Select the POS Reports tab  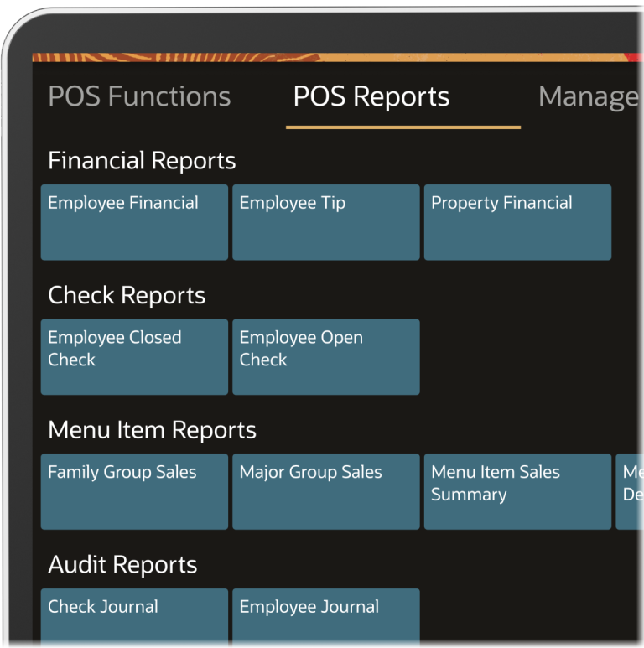pos(371,97)
